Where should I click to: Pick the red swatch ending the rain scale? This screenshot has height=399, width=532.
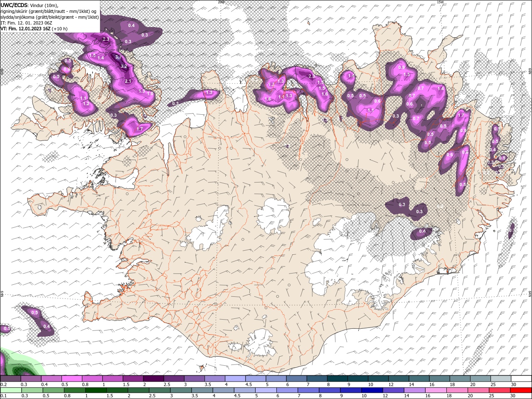point(521,390)
